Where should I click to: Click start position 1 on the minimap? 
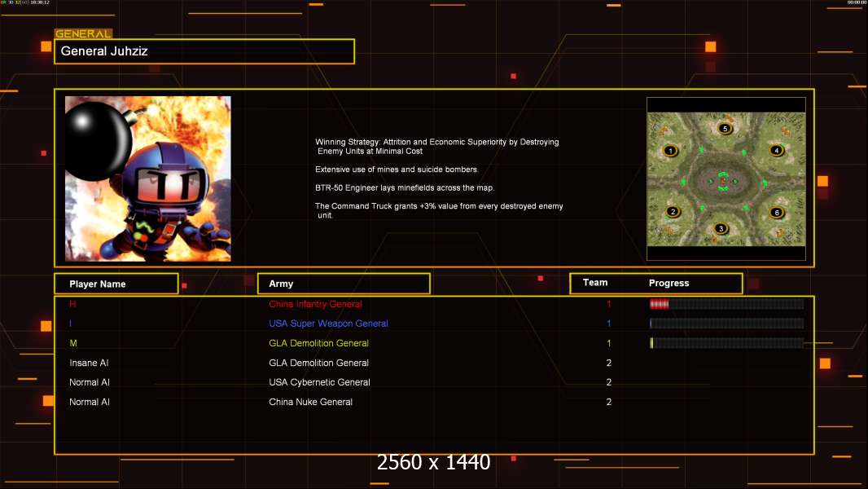670,151
